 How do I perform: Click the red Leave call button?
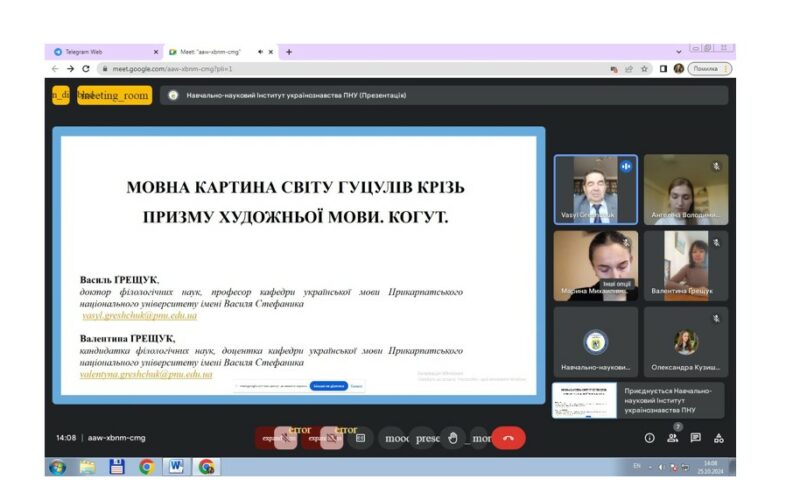click(x=508, y=438)
